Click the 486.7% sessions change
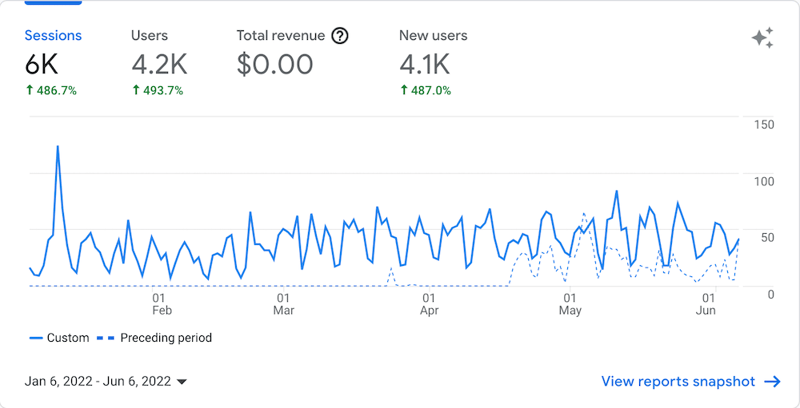The height and width of the screenshot is (408, 800). (51, 91)
